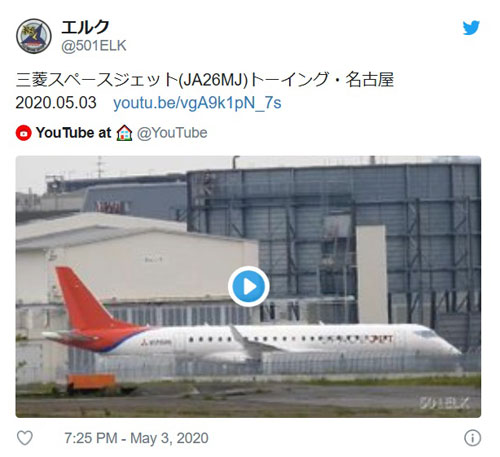Play the embedded video
The width and height of the screenshot is (500, 457).
click(x=249, y=286)
